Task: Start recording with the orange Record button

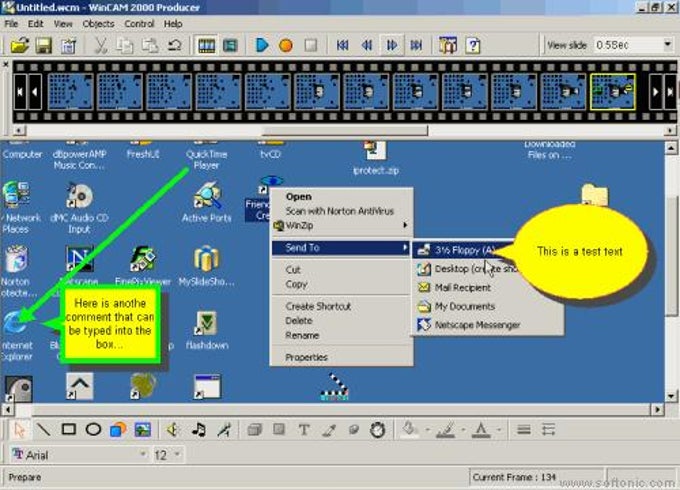Action: point(285,45)
